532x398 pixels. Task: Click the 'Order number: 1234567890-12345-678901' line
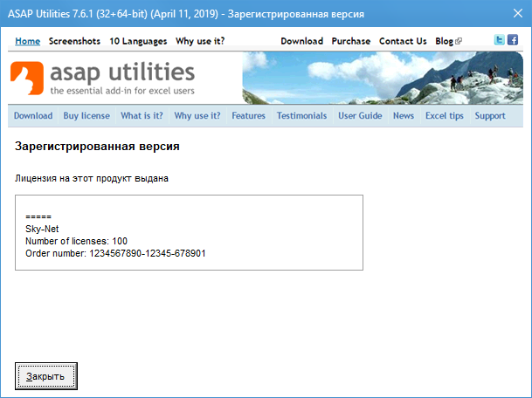(115, 253)
